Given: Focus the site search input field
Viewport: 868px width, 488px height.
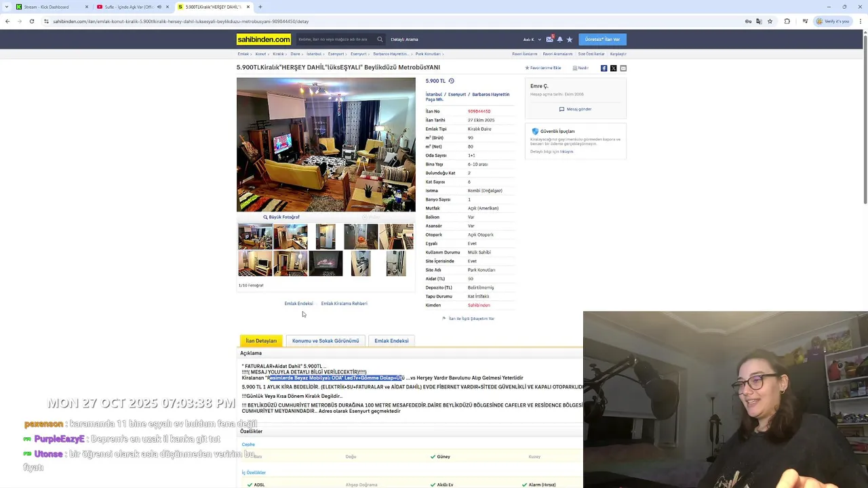Looking at the screenshot, I should 336,39.
